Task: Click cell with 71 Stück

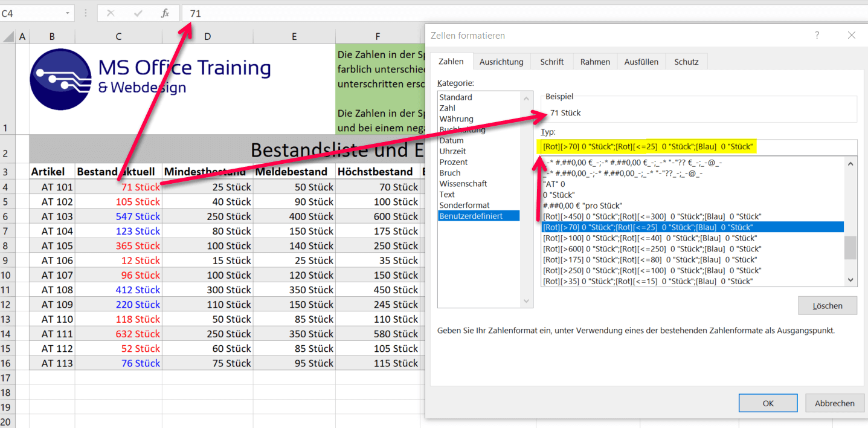Action: point(118,187)
